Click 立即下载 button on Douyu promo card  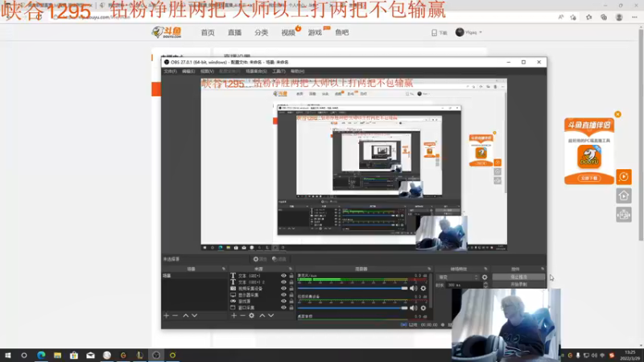[x=589, y=178]
